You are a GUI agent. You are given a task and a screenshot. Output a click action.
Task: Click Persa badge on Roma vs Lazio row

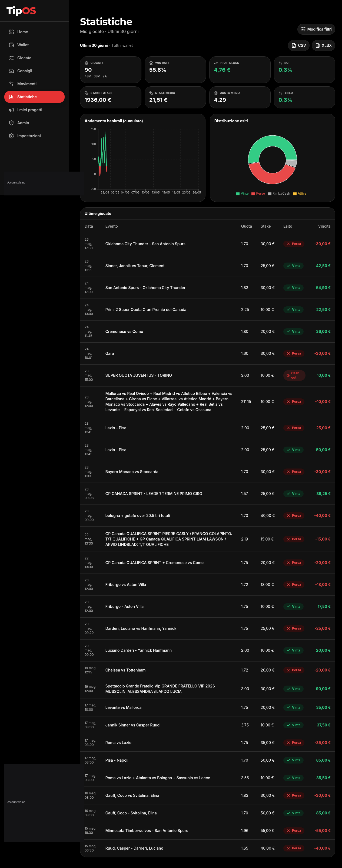(294, 743)
